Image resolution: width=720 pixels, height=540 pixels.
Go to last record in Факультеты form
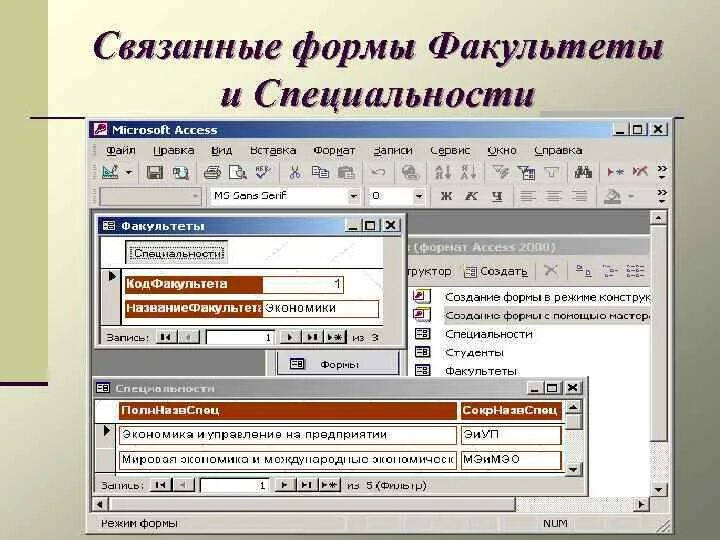[312, 338]
